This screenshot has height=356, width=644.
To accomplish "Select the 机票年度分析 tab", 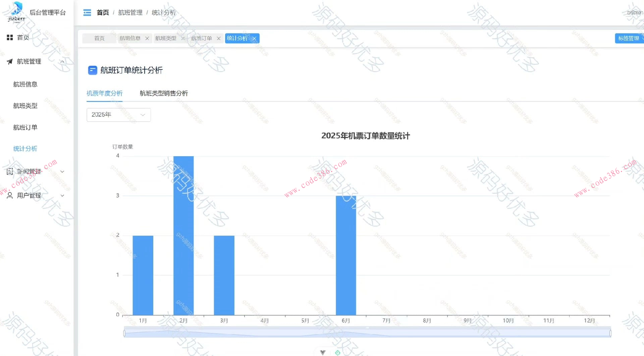I will 104,94.
